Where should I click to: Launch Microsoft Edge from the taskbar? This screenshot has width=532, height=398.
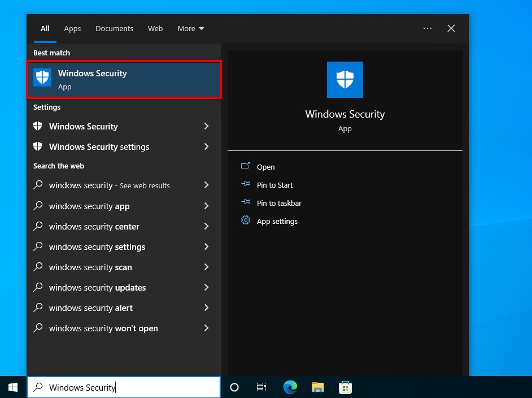[x=290, y=387]
